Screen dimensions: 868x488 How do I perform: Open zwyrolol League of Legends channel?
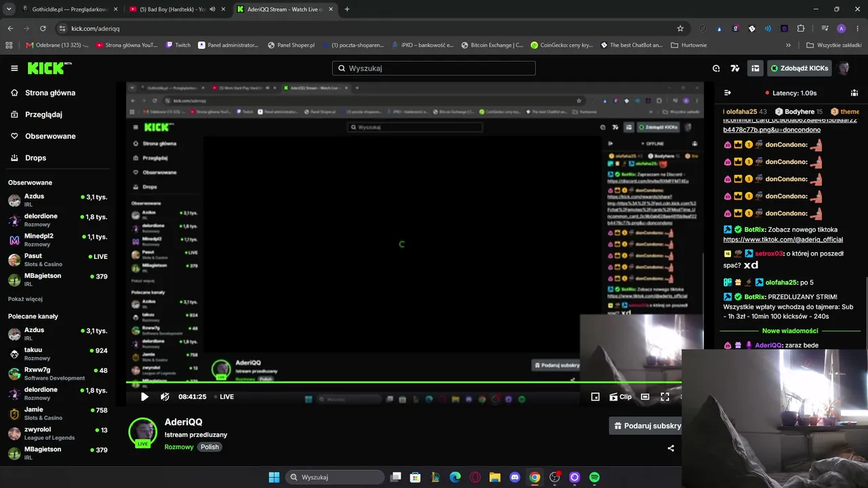pos(58,433)
